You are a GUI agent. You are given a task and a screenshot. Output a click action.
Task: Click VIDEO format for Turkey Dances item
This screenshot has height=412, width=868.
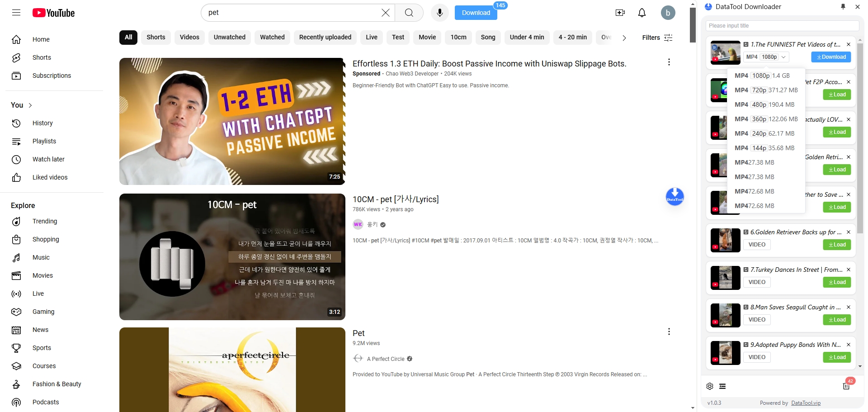click(x=757, y=282)
